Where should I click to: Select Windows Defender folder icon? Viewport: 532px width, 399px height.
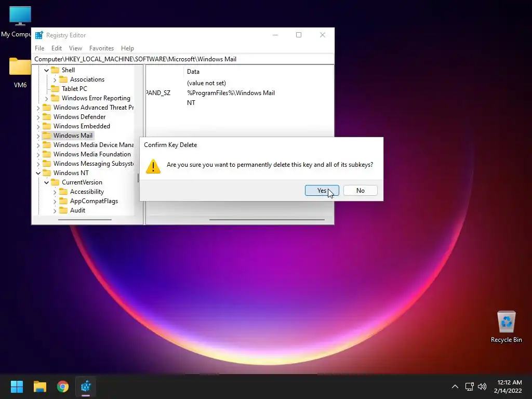47,117
